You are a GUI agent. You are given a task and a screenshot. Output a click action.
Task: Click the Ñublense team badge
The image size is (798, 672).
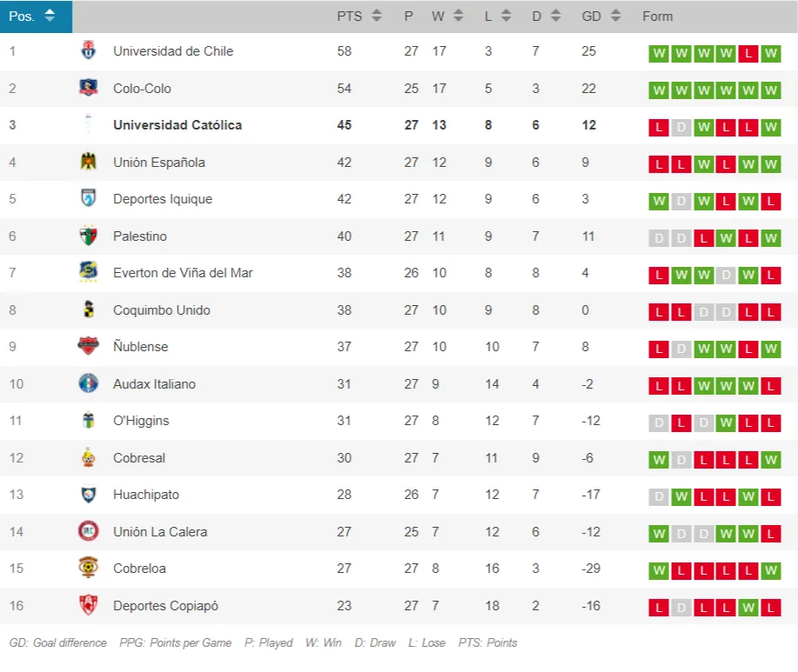pos(88,346)
